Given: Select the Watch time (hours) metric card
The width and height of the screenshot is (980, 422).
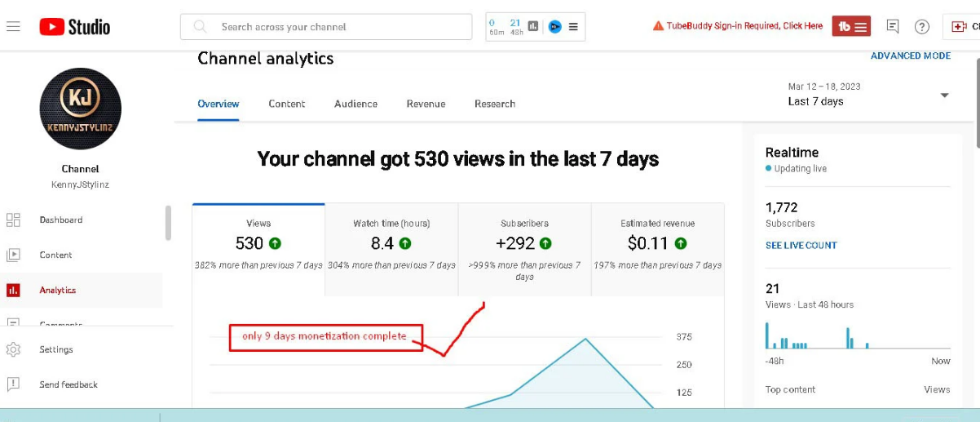Looking at the screenshot, I should (391, 243).
